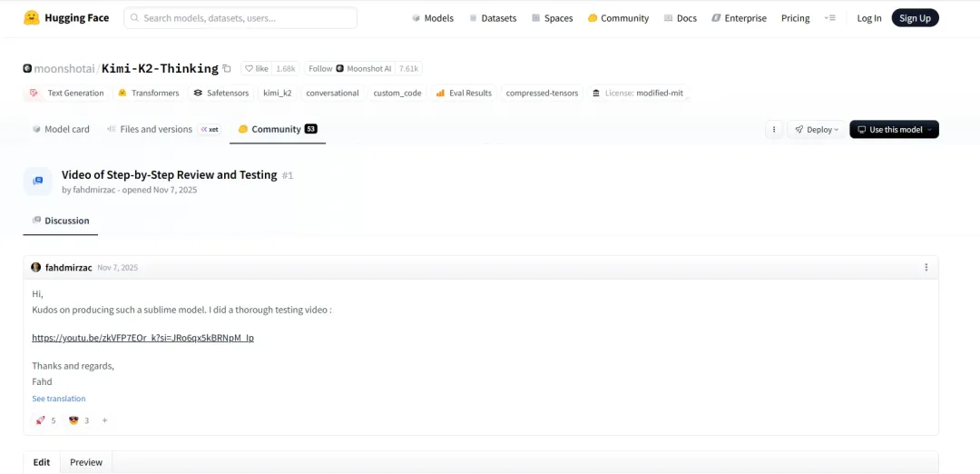Click the sunglasses emoji reaction
The width and height of the screenshot is (980, 474).
click(79, 420)
